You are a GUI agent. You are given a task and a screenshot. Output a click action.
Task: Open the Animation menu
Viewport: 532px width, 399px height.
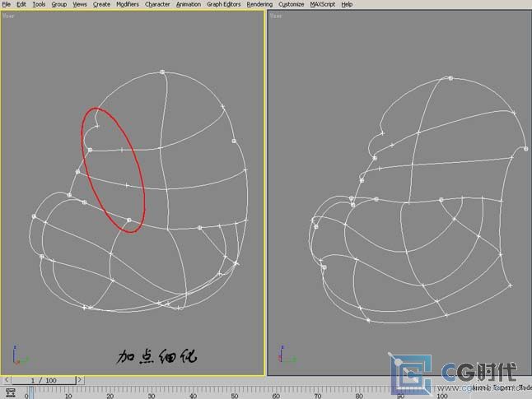pyautogui.click(x=188, y=4)
